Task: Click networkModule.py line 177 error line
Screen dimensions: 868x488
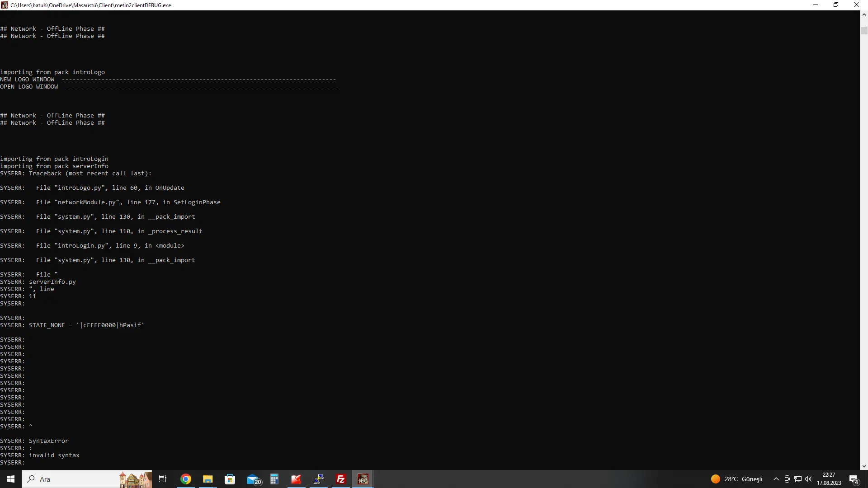Action: click(110, 202)
